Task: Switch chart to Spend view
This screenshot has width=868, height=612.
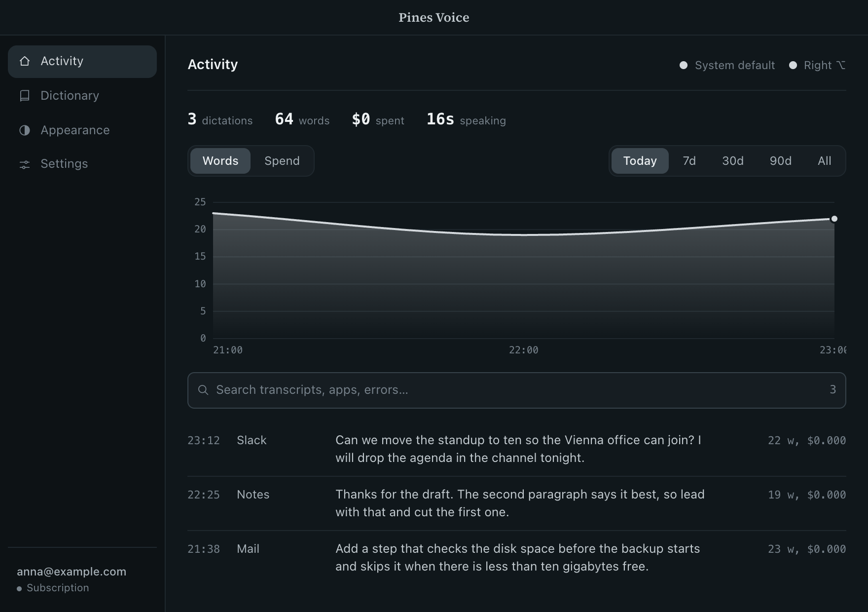Action: pyautogui.click(x=282, y=161)
